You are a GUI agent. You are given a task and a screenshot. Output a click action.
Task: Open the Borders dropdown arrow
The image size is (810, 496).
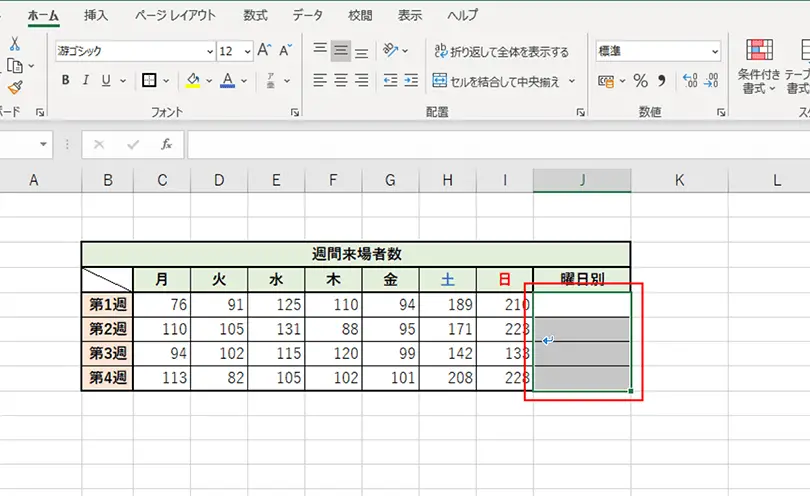point(166,81)
